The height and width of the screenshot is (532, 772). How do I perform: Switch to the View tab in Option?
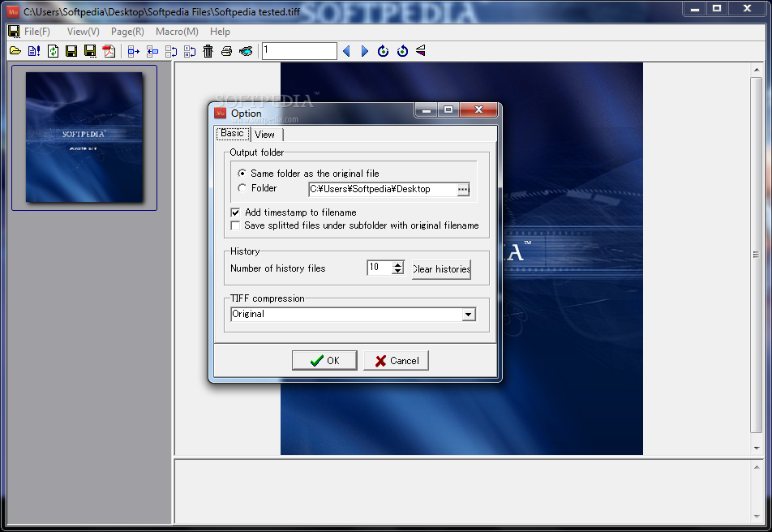pos(266,134)
